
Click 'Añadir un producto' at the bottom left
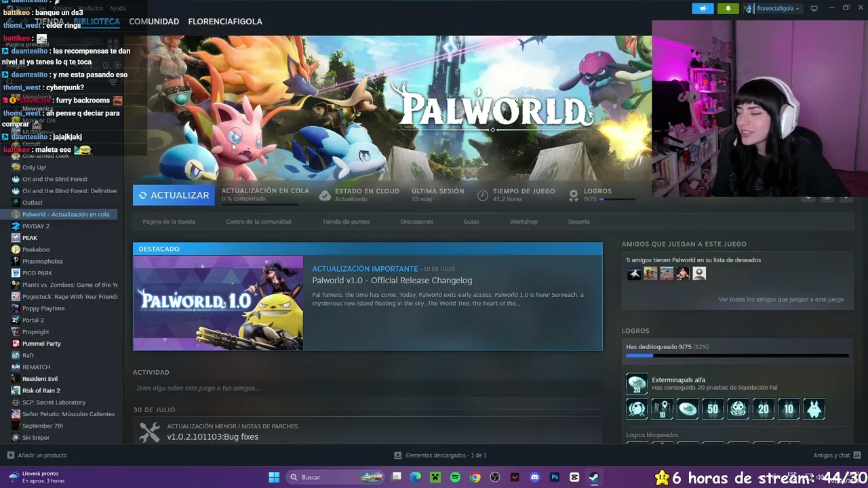tap(37, 455)
